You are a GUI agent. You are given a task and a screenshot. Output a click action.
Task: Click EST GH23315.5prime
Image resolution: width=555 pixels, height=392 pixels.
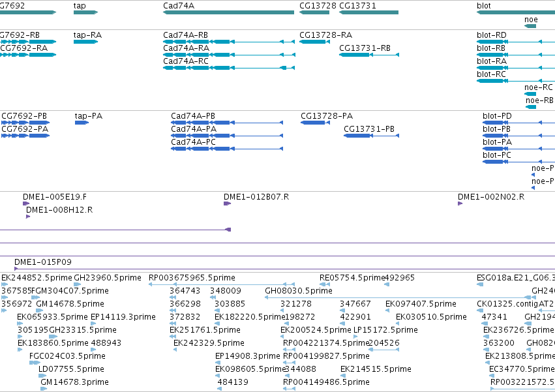[x=83, y=329]
